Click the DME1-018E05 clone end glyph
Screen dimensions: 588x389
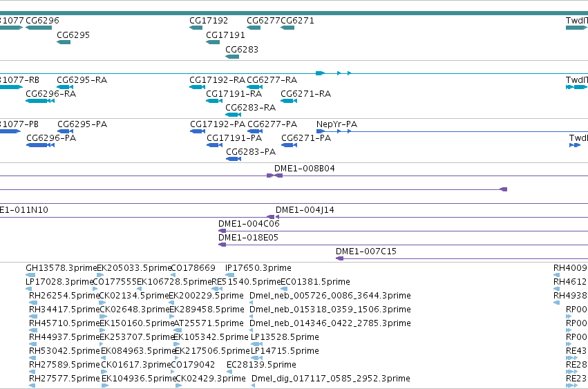(x=222, y=245)
